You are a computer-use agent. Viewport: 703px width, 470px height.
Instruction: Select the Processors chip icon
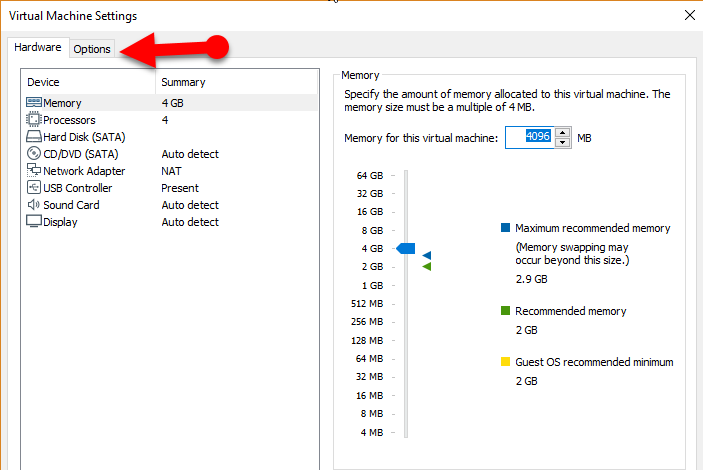tap(34, 120)
